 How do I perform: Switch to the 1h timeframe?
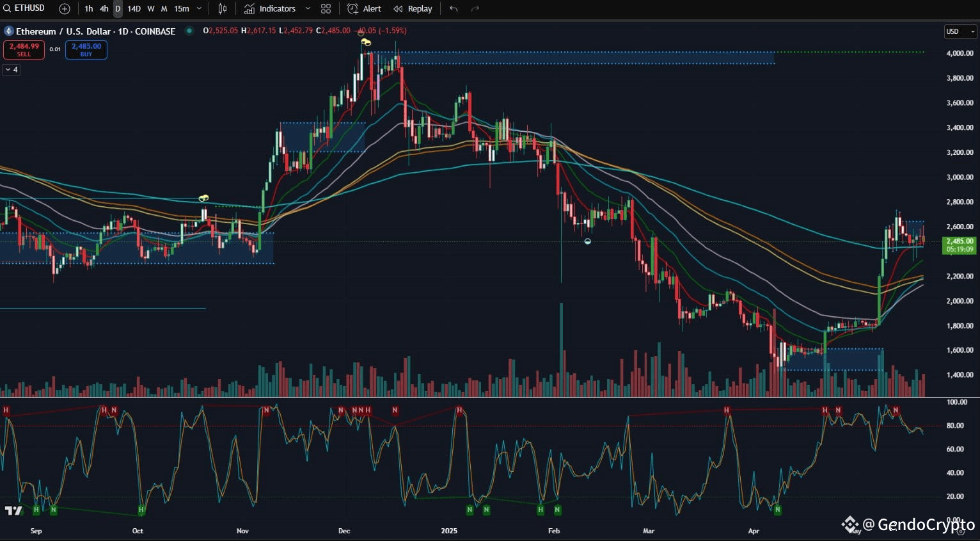(88, 9)
